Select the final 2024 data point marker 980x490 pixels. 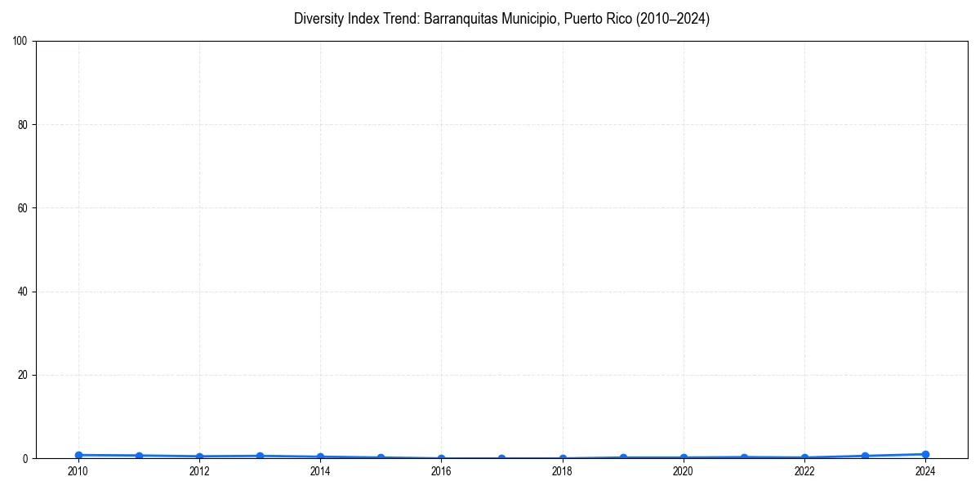point(924,453)
